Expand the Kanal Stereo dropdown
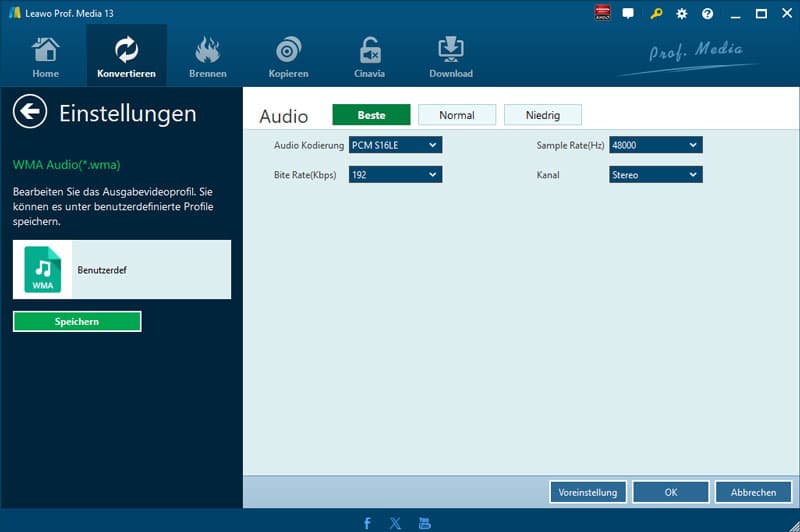 click(656, 175)
